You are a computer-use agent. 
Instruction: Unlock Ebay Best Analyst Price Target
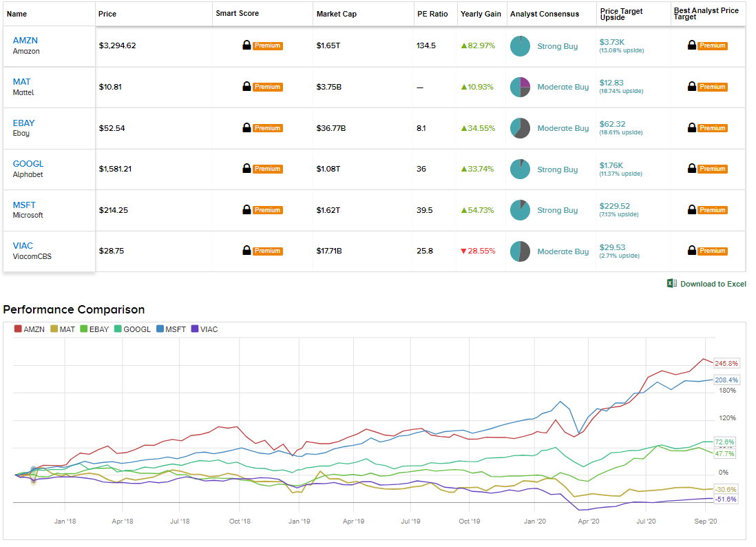707,128
